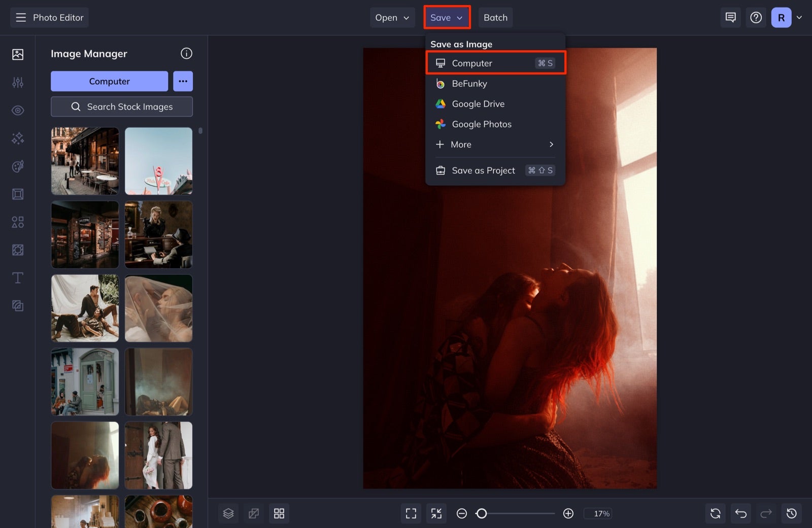Select the Edit adjustments tool in sidebar
The width and height of the screenshot is (812, 528).
click(18, 82)
